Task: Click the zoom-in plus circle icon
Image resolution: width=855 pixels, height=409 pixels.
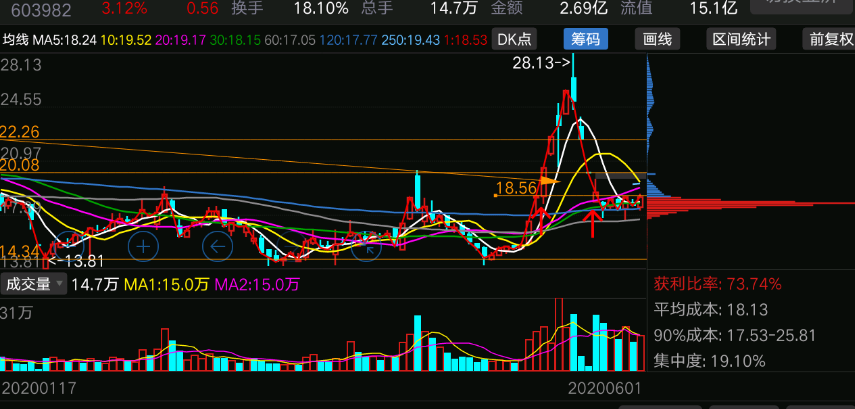Action: point(143,247)
